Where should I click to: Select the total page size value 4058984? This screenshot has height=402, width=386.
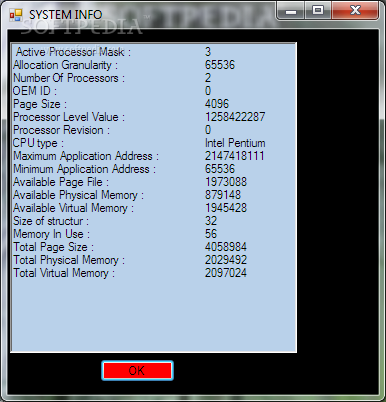(226, 247)
